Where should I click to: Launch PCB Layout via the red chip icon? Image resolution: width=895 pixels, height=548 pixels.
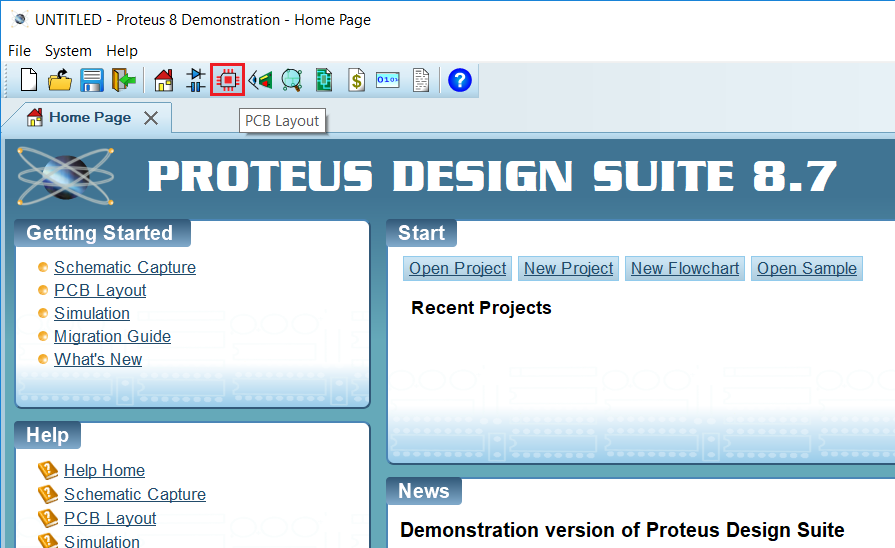pyautogui.click(x=228, y=80)
